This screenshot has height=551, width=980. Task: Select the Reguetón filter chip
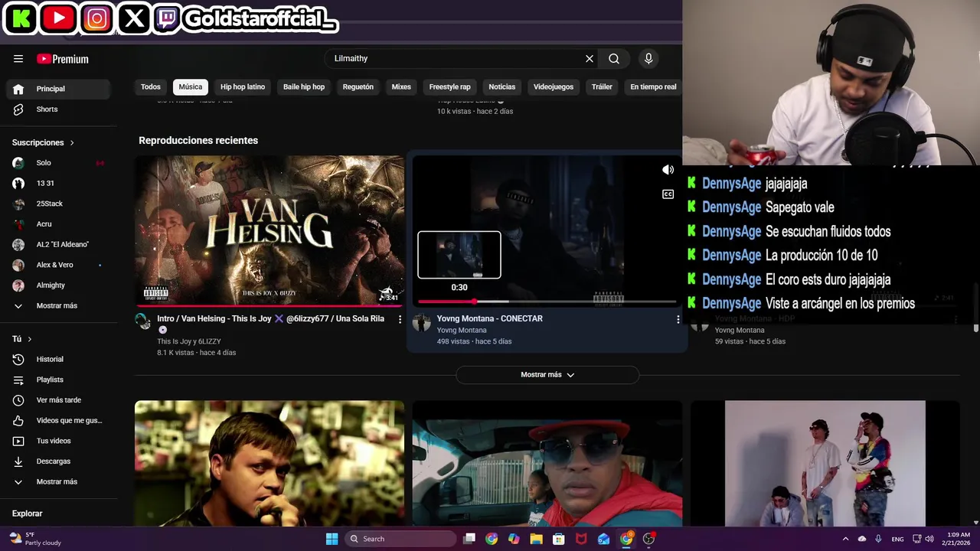tap(358, 87)
